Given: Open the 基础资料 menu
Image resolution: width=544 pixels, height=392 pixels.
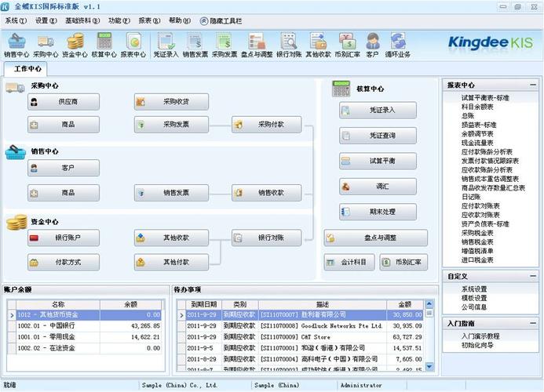Looking at the screenshot, I should pyautogui.click(x=82, y=21).
